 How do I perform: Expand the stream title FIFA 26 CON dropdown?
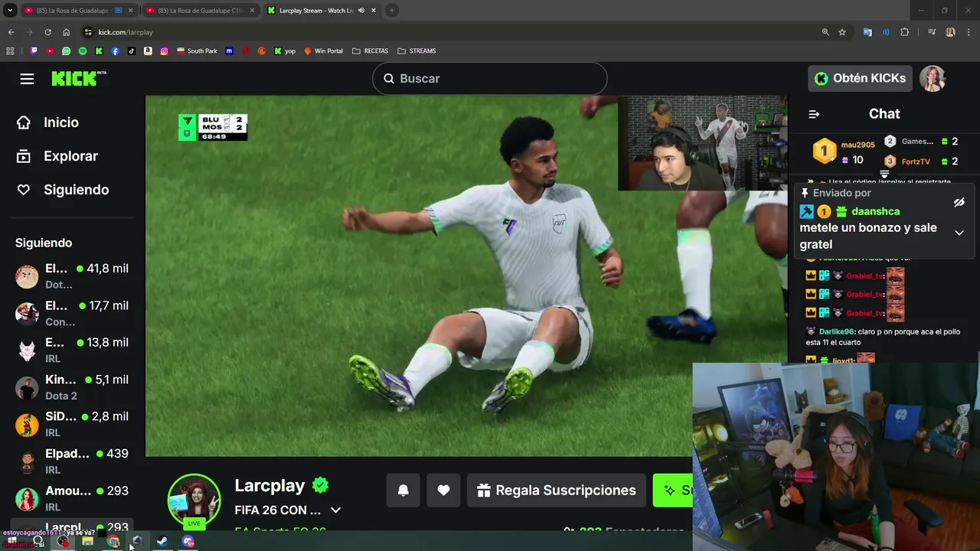coord(335,510)
